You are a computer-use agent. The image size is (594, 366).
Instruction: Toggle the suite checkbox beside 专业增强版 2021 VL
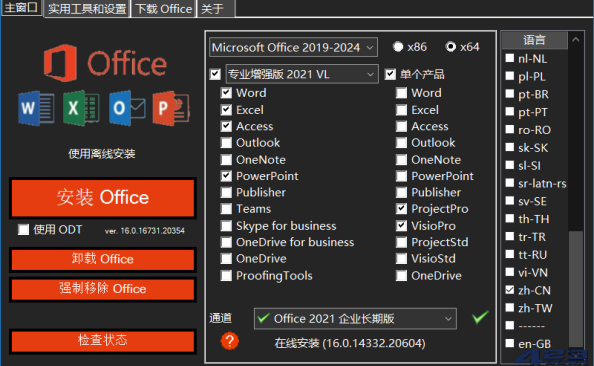tap(215, 74)
